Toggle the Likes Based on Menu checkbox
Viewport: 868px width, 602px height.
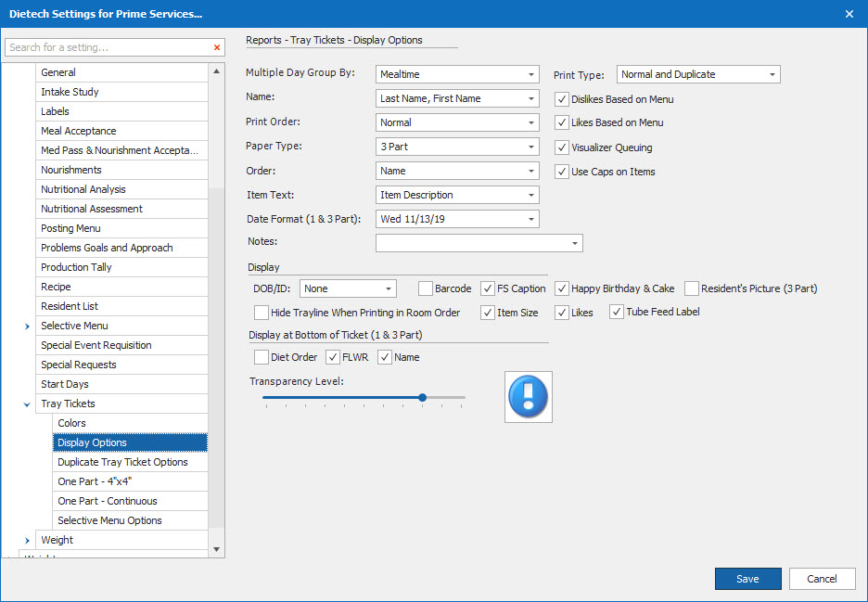click(562, 122)
